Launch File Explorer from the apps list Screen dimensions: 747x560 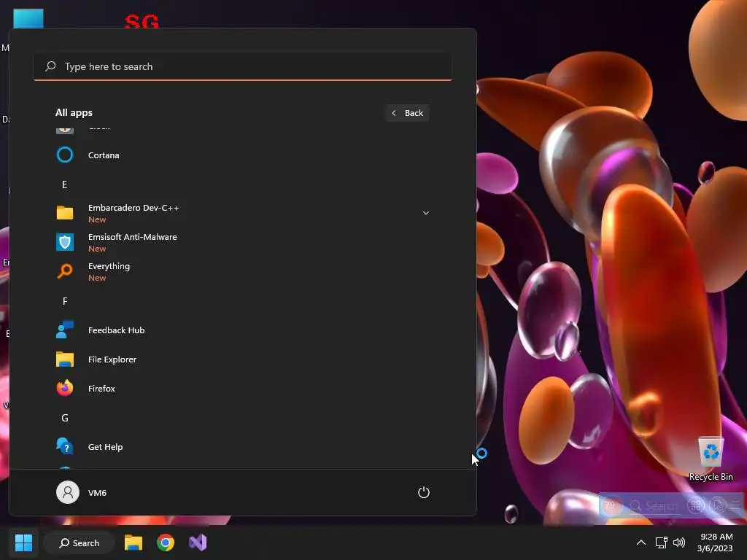point(242,359)
